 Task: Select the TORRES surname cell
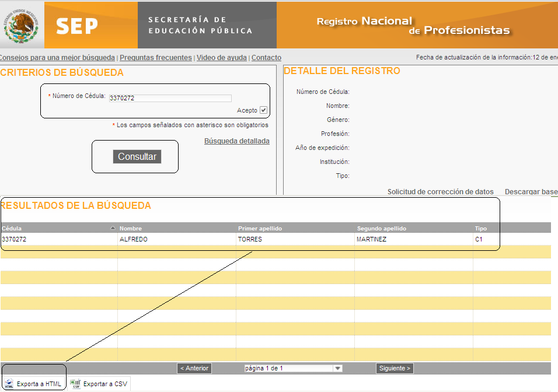250,239
